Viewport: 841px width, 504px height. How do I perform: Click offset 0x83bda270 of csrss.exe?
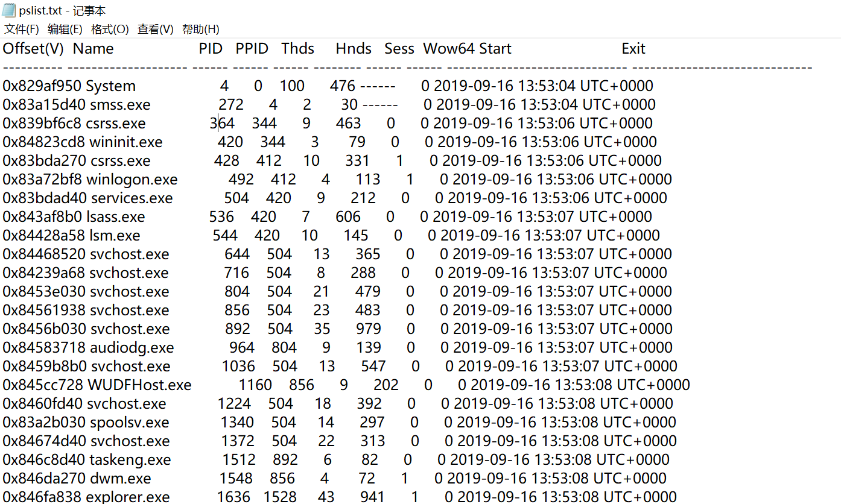[45, 161]
